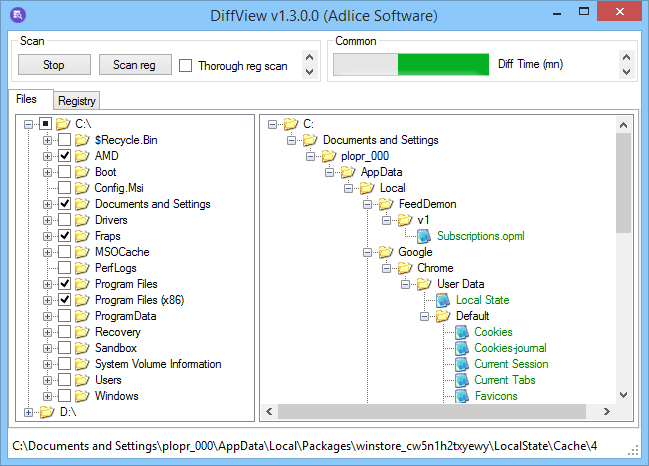649x466 pixels.
Task: Check the $Recycle.Bin folder checkbox
Action: click(64, 140)
